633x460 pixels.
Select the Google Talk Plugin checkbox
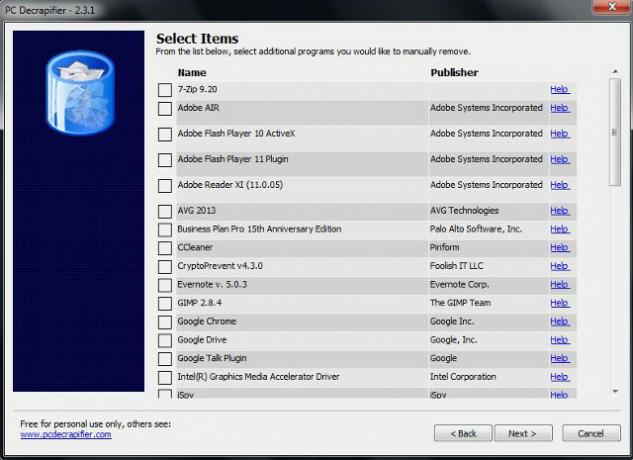coord(165,359)
